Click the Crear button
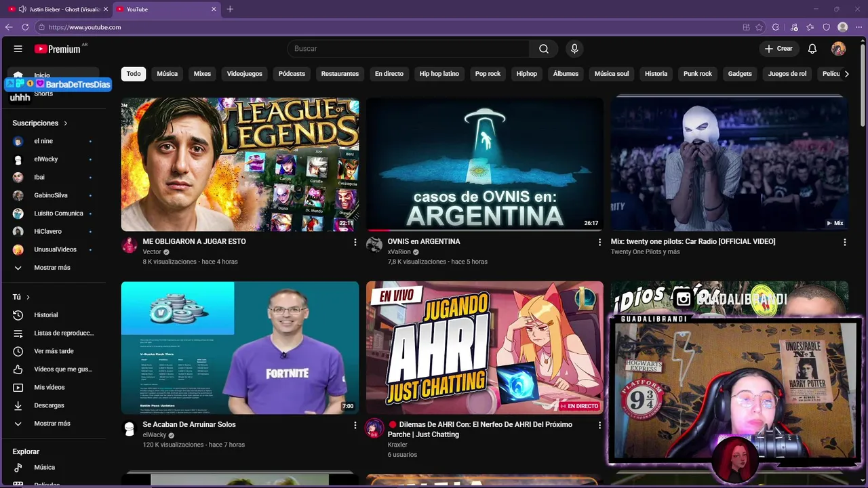This screenshot has height=488, width=868. 778,49
